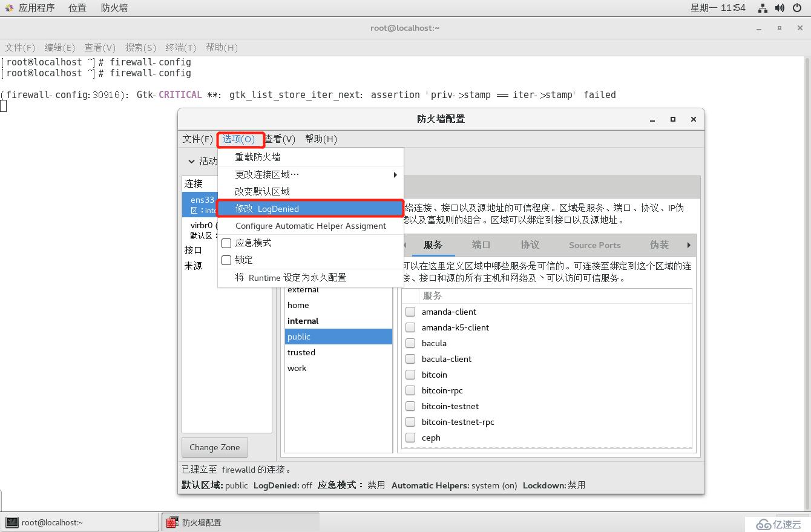The width and height of the screenshot is (811, 532).
Task: Open the 位置 top panel menu
Action: (x=77, y=8)
